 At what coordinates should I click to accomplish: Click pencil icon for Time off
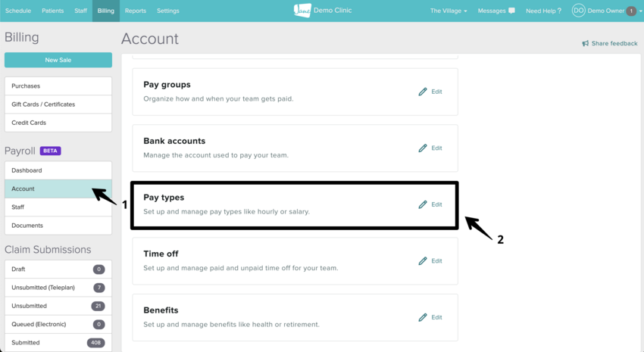(423, 261)
